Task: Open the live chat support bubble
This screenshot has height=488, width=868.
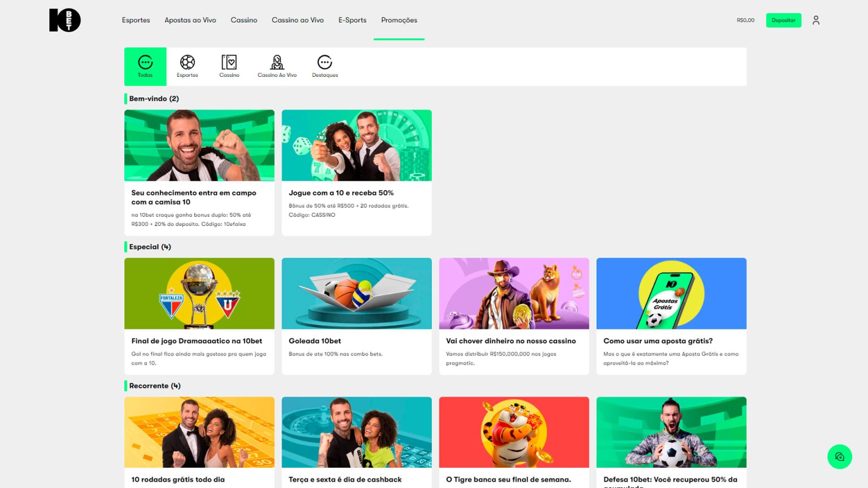Action: (x=839, y=456)
